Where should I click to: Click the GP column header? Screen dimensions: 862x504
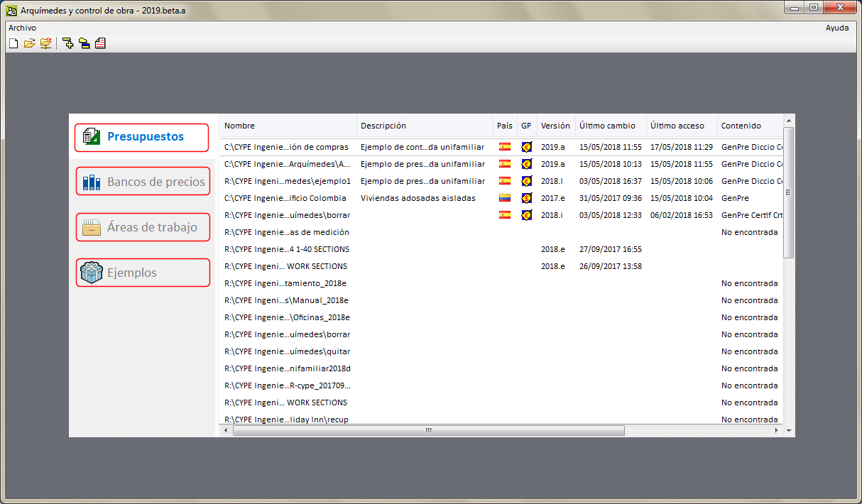[x=526, y=126]
